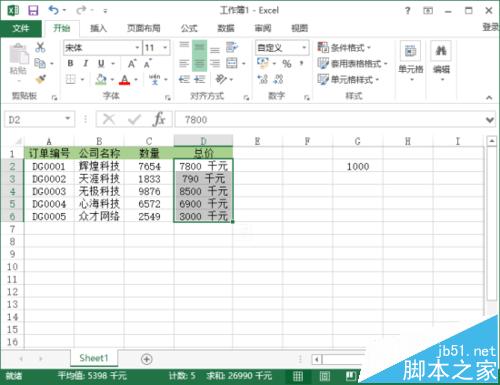Open the font color dropdown arrow
500x385 pixels.
point(136,80)
